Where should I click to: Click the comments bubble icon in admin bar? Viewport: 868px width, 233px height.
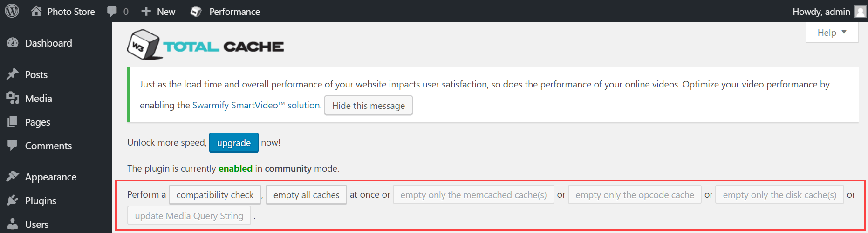point(112,11)
